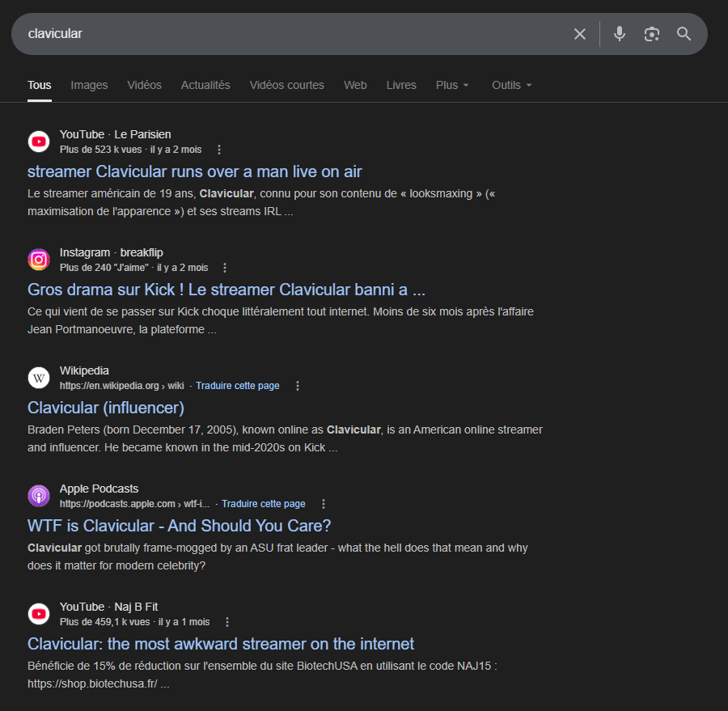Expand the Plus dropdown menu
Viewport: 728px width, 711px height.
[451, 85]
